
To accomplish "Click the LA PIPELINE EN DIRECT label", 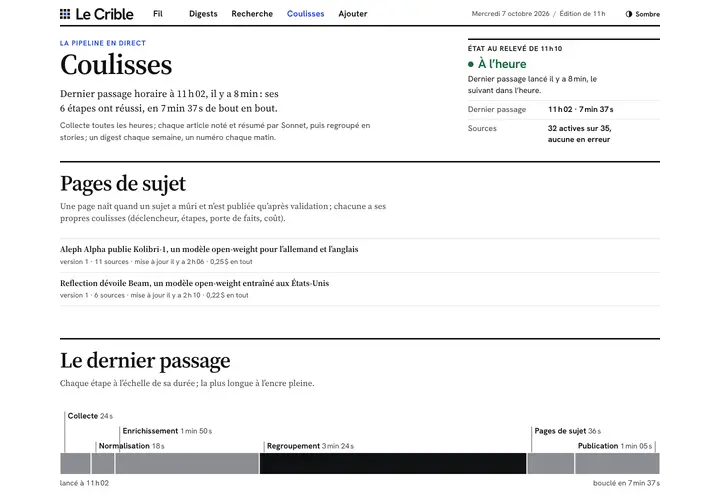I will 103,43.
